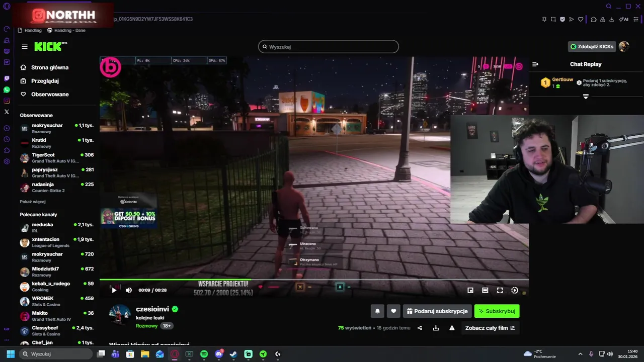Open czesioinvi channel name link

[152, 309]
